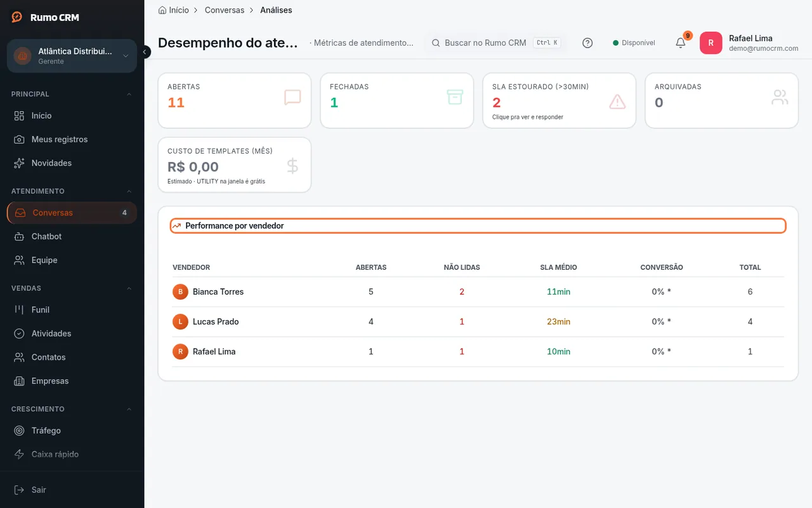812x508 pixels.
Task: Click the home icon in the breadcrumb
Action: 162,10
